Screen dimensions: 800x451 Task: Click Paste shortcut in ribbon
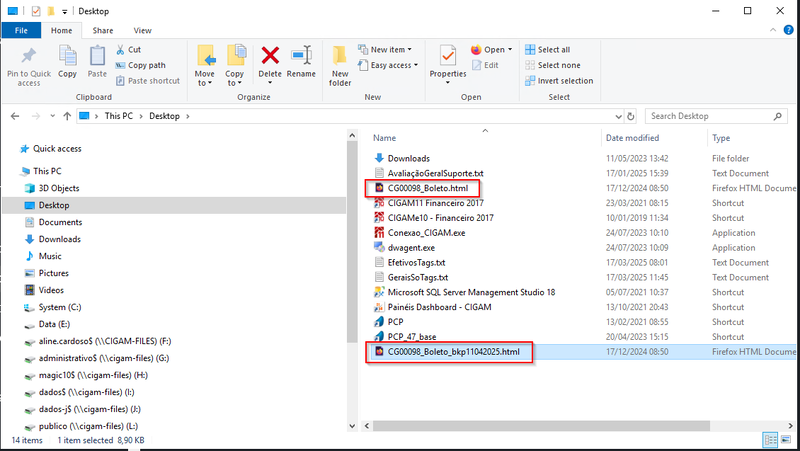tap(148, 81)
